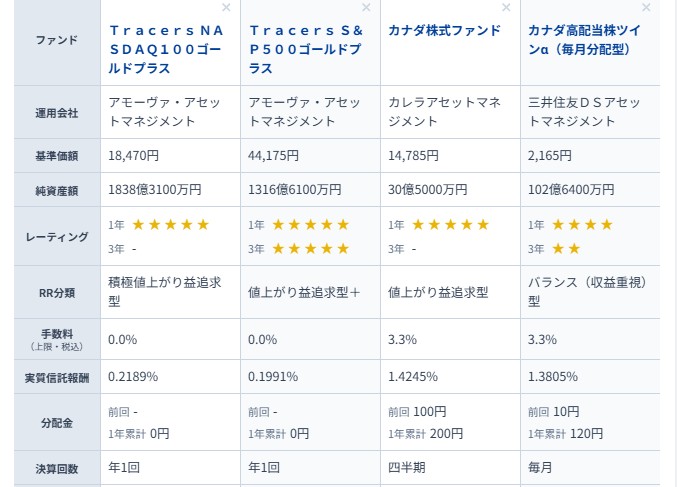Click the 手数料 row label
Viewport: 677px width, 487px height.
(57, 339)
